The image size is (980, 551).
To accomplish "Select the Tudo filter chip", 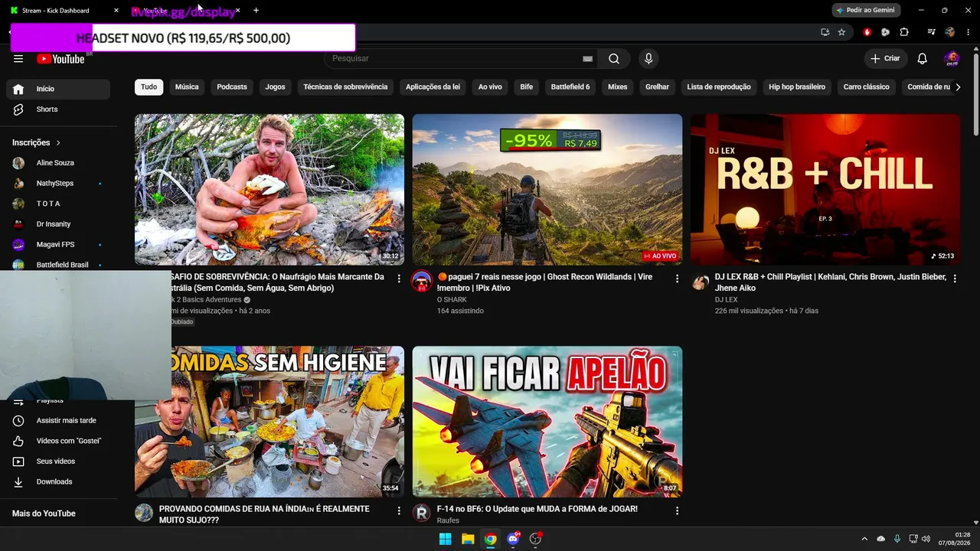I will pos(149,87).
